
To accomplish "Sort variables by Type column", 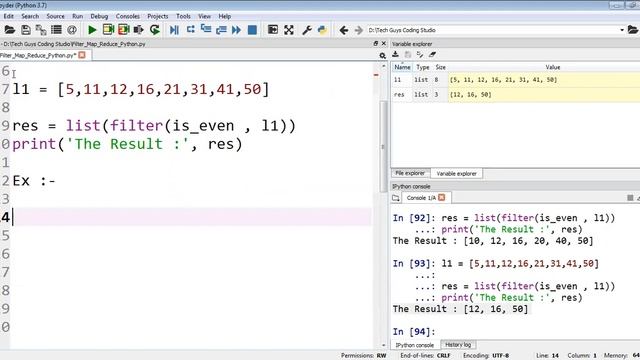I will point(423,67).
